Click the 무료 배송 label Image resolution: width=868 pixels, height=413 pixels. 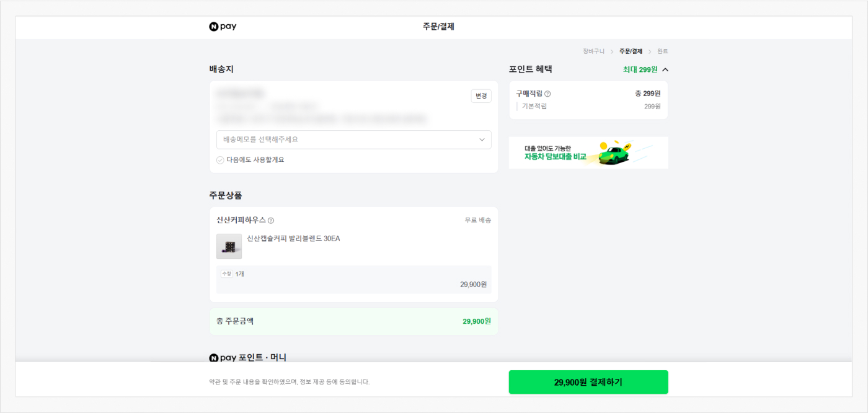tap(478, 220)
